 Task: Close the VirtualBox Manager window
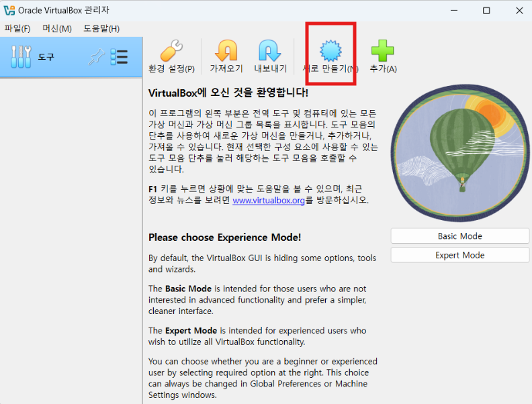[519, 11]
